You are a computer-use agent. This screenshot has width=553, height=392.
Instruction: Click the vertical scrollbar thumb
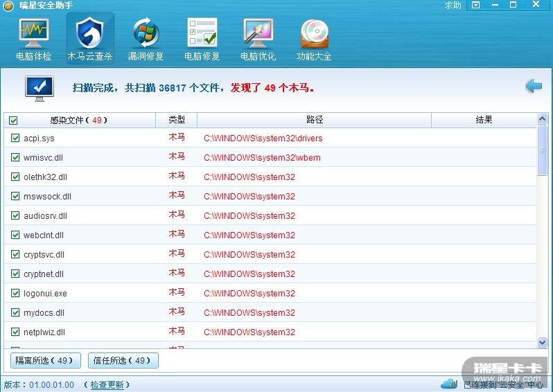[x=543, y=150]
